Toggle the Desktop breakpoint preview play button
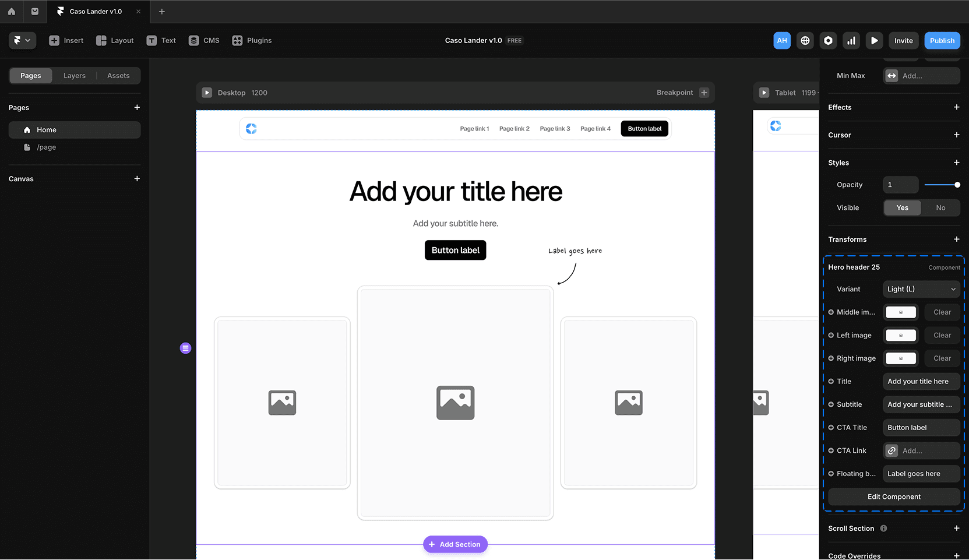This screenshot has width=969, height=560. pos(207,92)
